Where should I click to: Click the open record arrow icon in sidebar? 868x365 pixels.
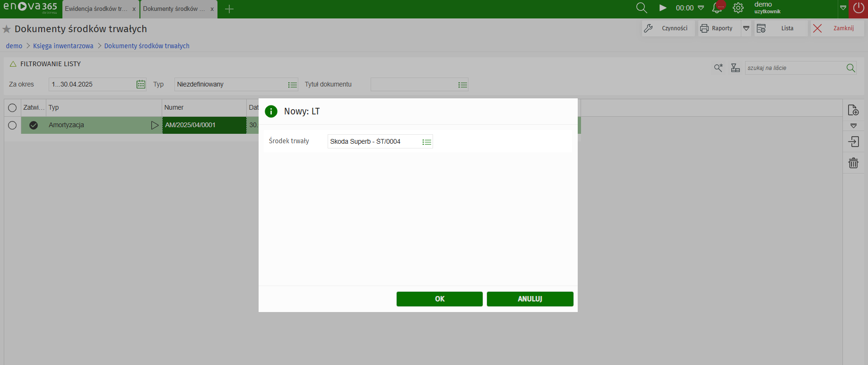(x=853, y=142)
